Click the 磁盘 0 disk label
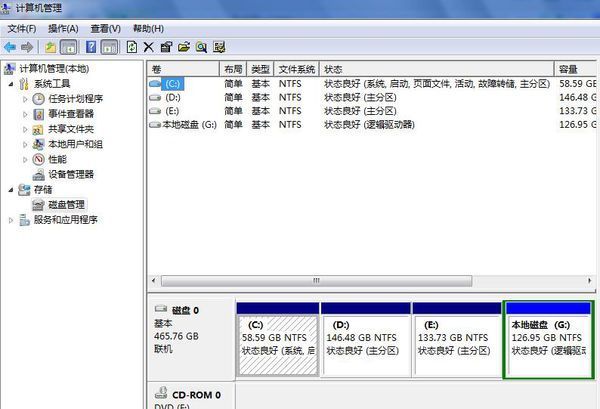Screen dimensions: 600x409 click(185, 311)
